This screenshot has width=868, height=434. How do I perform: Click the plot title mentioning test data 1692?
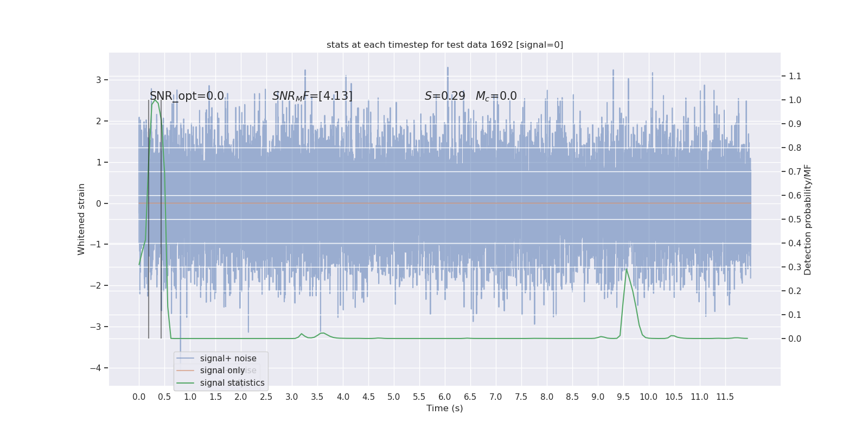pyautogui.click(x=445, y=45)
